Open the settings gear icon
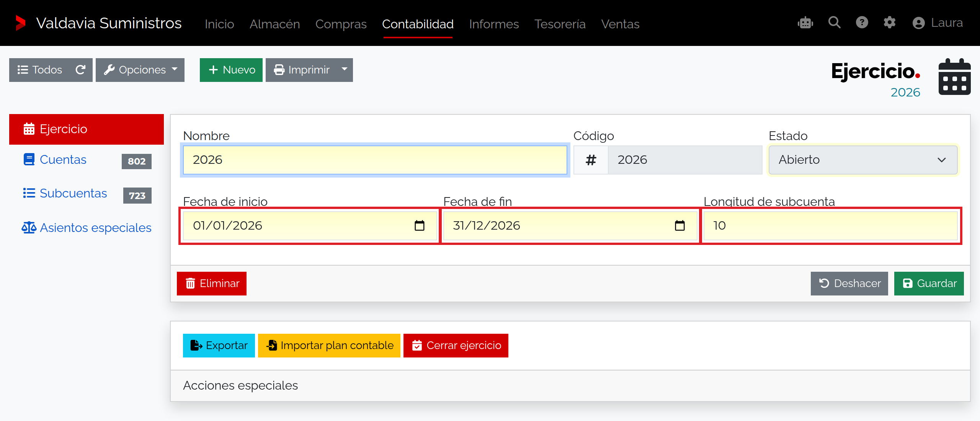Screen dimensions: 980x421 click(890, 23)
